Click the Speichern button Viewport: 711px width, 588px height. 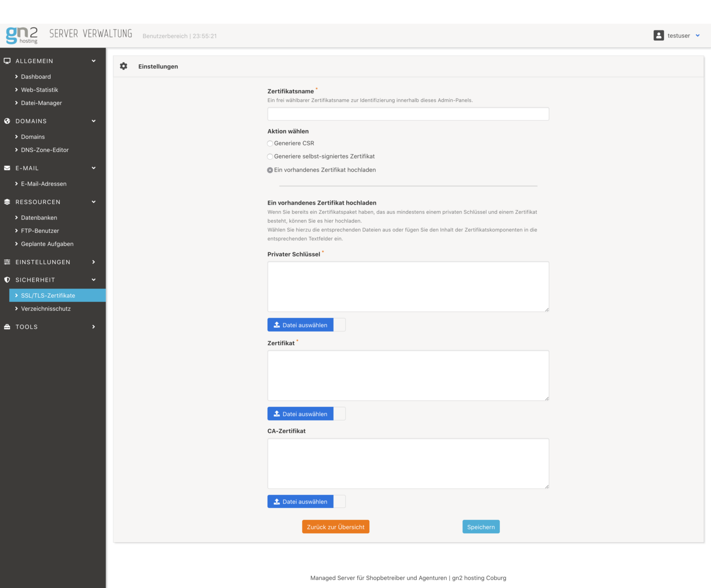click(481, 527)
